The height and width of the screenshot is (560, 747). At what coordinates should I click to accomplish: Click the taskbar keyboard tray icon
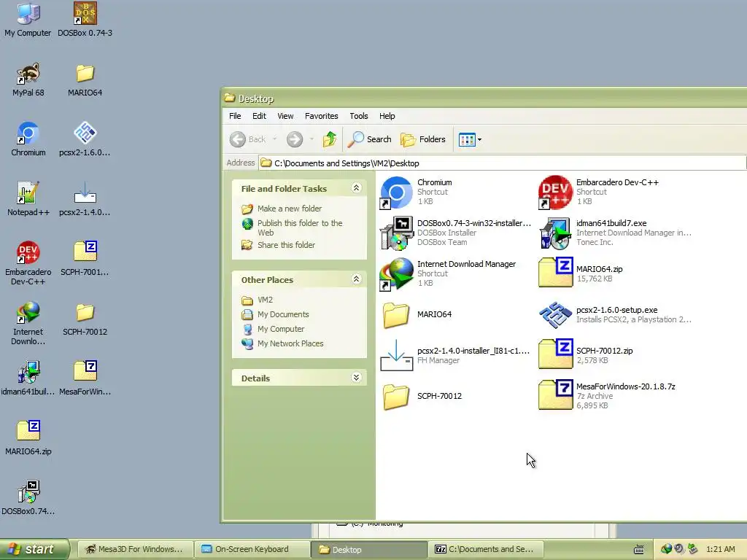click(x=639, y=550)
